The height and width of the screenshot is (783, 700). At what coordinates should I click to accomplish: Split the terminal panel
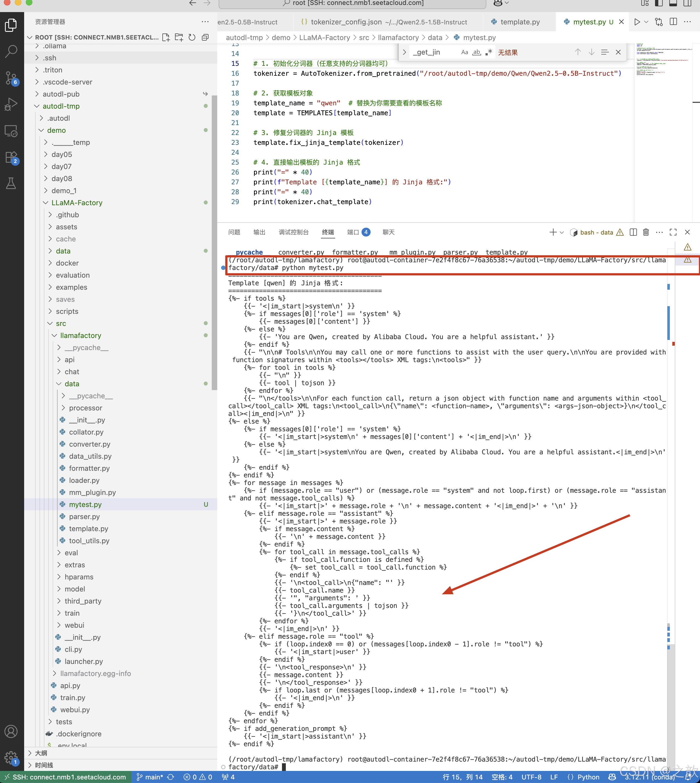(633, 232)
